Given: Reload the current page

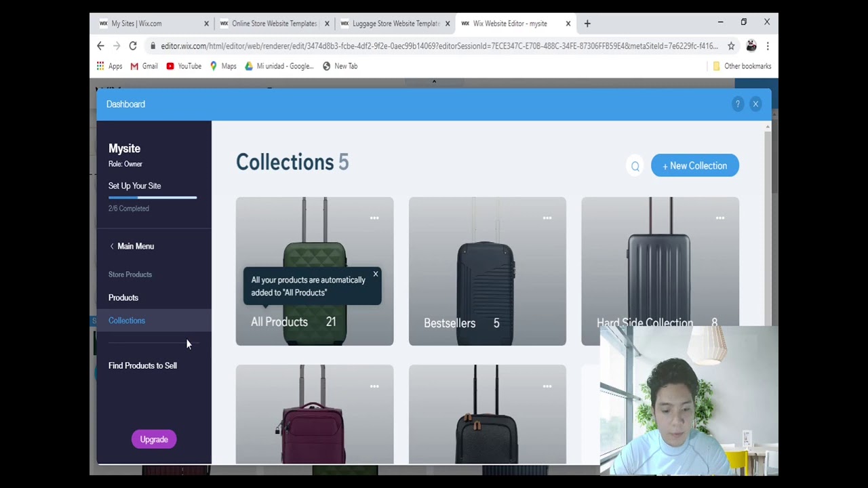Looking at the screenshot, I should point(133,46).
